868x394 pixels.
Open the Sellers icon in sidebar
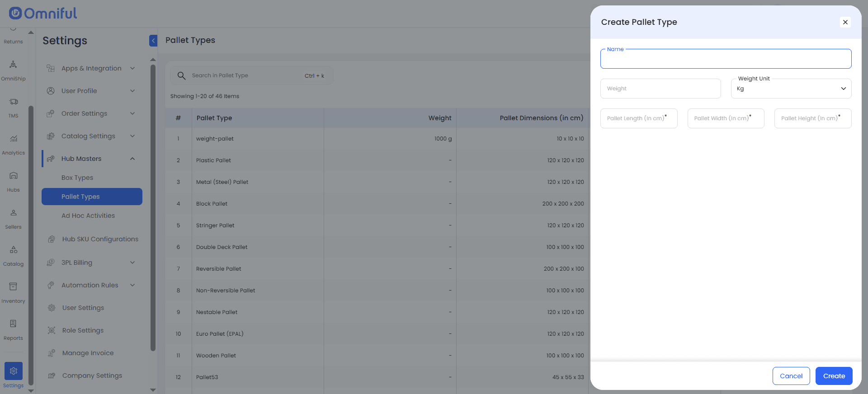point(13,213)
